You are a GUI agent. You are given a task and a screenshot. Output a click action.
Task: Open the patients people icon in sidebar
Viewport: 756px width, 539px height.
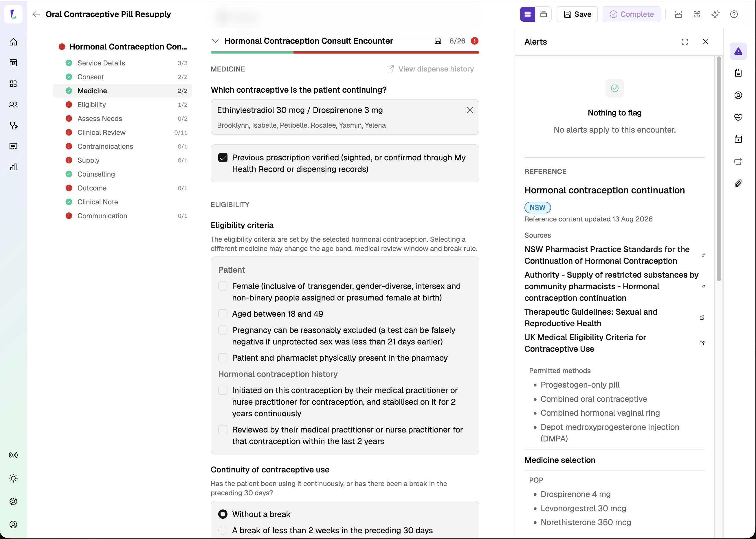pos(13,104)
